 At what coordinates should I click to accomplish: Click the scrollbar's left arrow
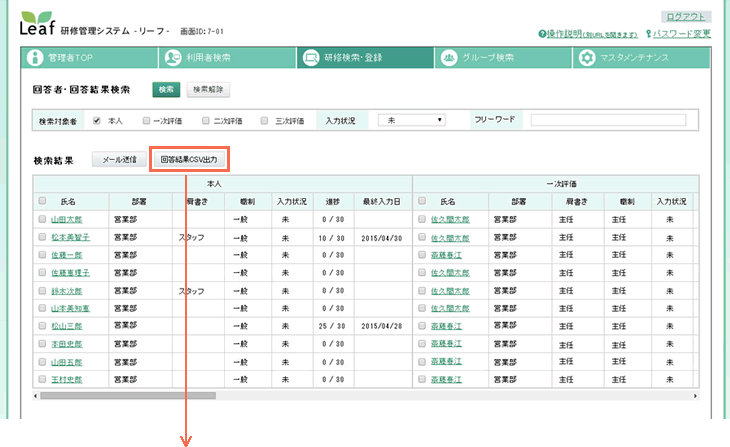36,396
